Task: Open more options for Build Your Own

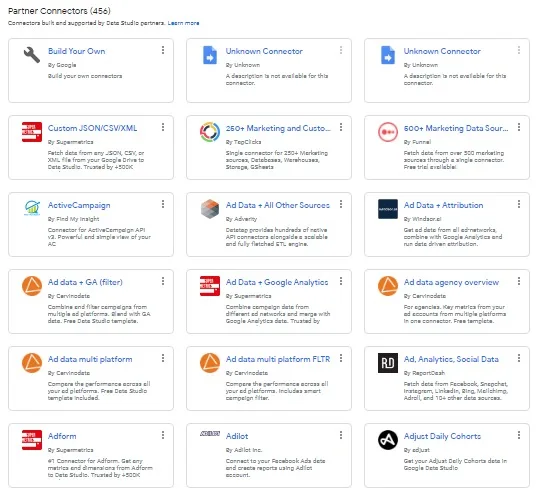Action: (163, 50)
